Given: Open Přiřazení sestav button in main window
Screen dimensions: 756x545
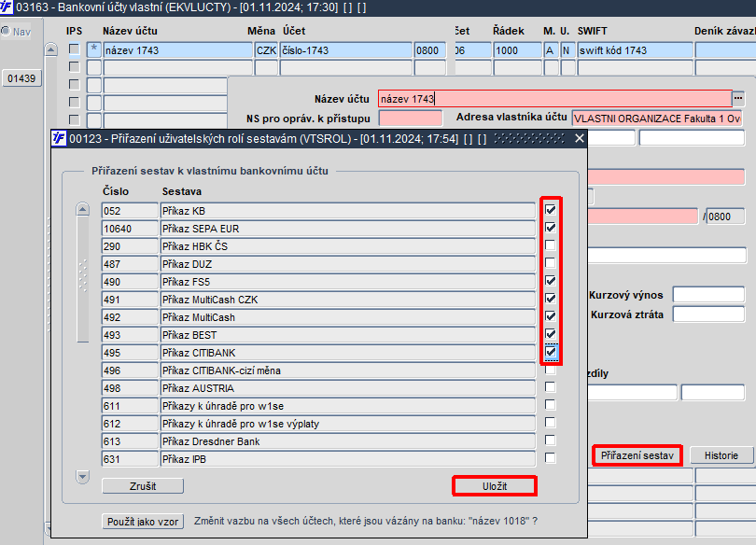Looking at the screenshot, I should tap(637, 455).
